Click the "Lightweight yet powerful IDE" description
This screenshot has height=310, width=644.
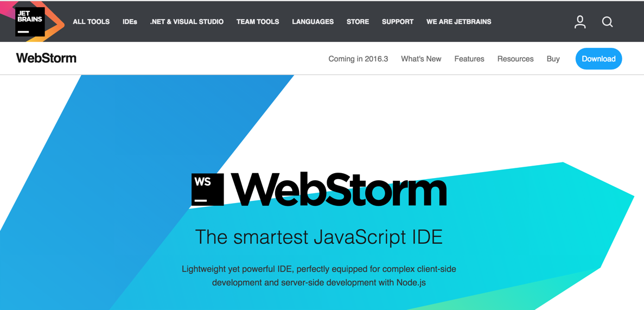[x=318, y=276]
